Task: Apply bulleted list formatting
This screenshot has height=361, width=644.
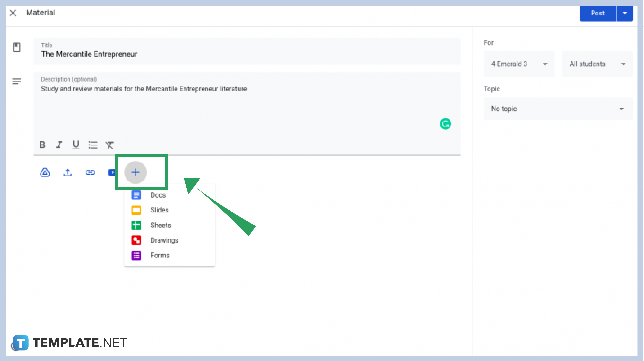Action: click(x=93, y=145)
